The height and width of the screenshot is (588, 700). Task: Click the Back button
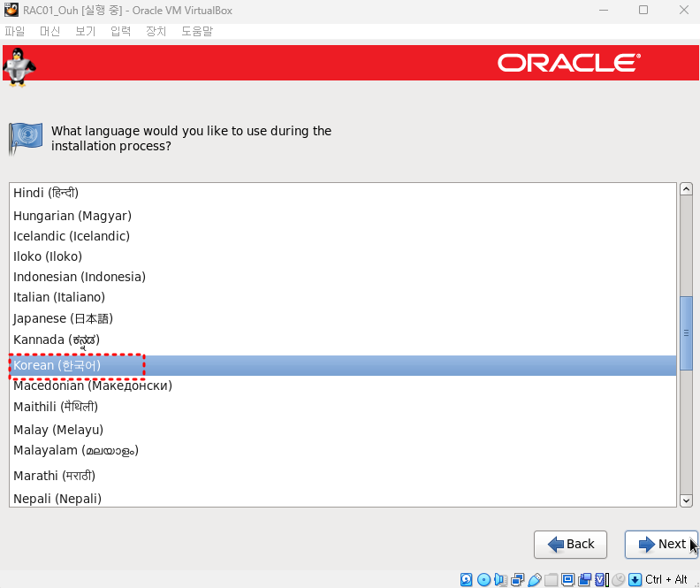571,545
